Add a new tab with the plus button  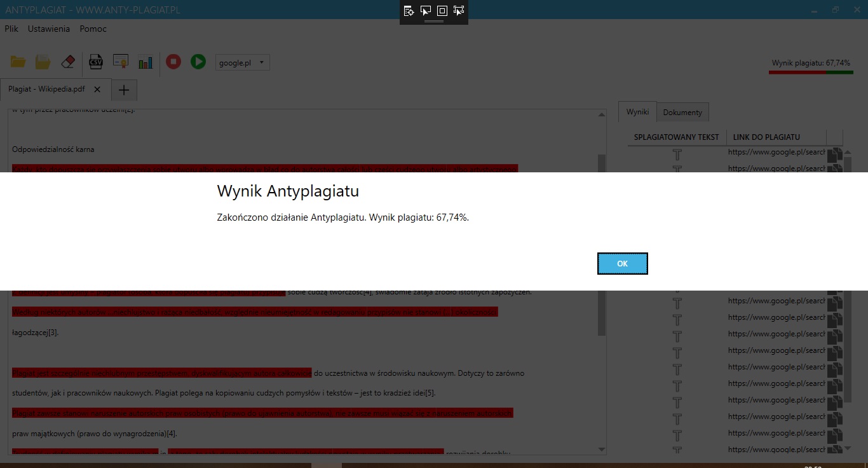pos(124,90)
